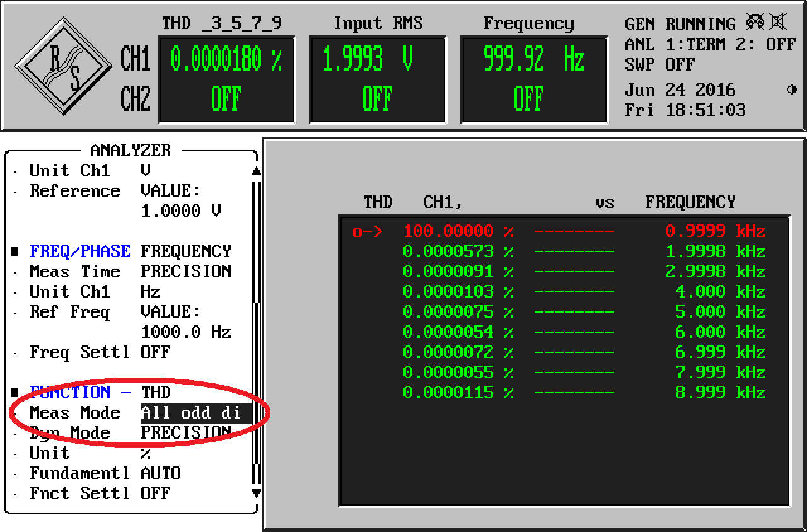Open Reference VALUE: setting
This screenshot has height=532, width=807.
click(171, 191)
